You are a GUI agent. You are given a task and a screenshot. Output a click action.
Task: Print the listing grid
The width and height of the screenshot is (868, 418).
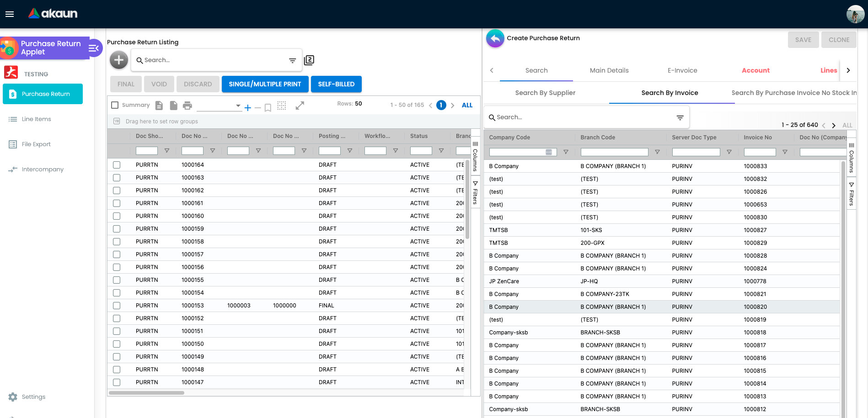(x=188, y=106)
